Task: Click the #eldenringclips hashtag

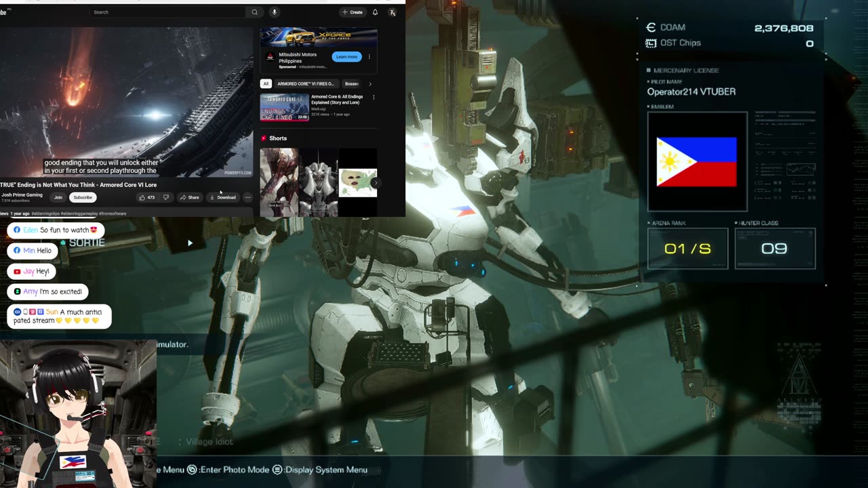Action: coord(46,213)
